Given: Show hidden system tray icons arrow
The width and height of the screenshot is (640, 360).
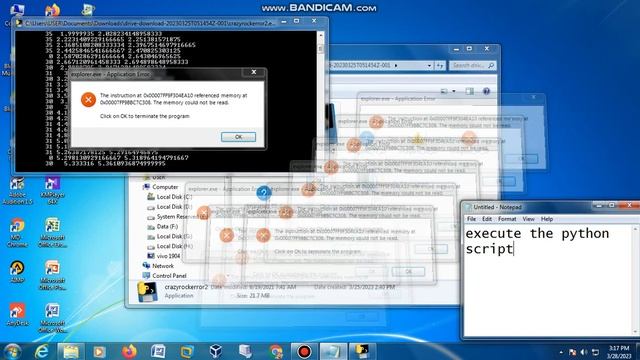Looking at the screenshot, I should (561, 352).
